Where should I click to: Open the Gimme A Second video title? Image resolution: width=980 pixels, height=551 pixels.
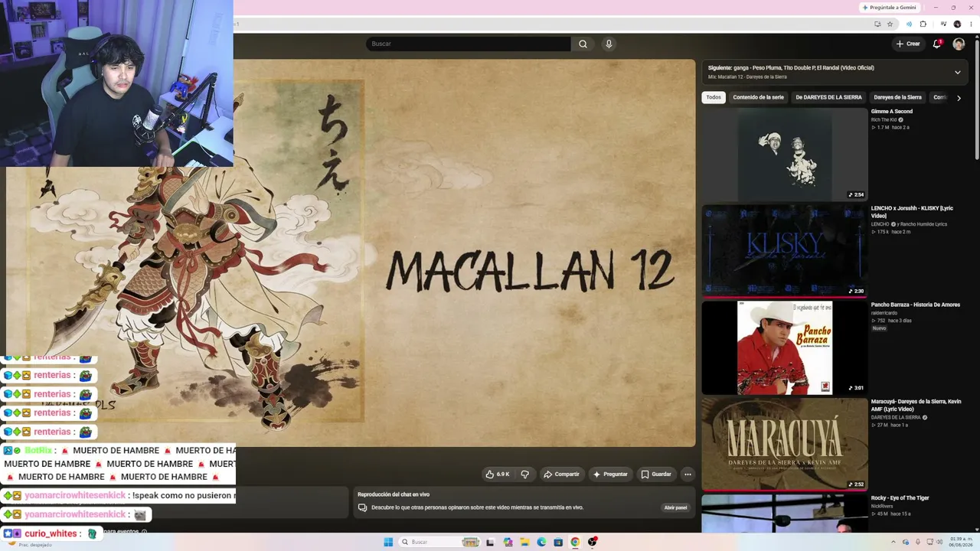[x=892, y=112]
